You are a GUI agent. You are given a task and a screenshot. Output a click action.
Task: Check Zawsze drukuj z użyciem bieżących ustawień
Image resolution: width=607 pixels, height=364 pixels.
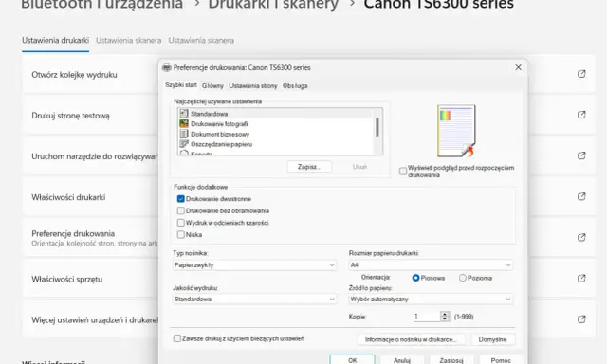(177, 338)
